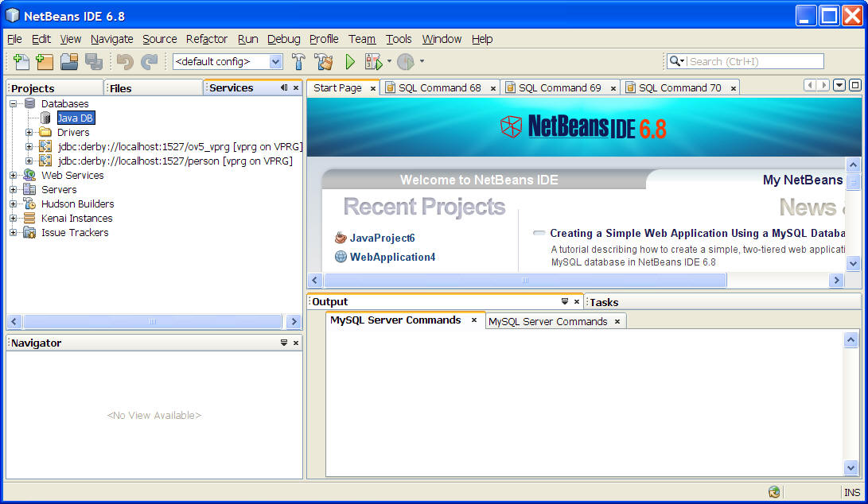This screenshot has width=868, height=504.
Task: Click the Databases icon in tree
Action: coord(30,103)
